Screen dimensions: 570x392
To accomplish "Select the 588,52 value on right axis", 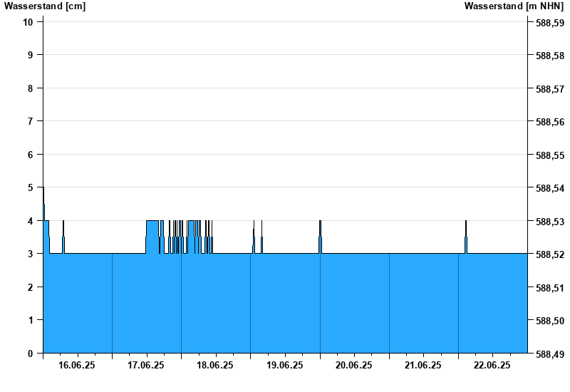I will (x=549, y=254).
